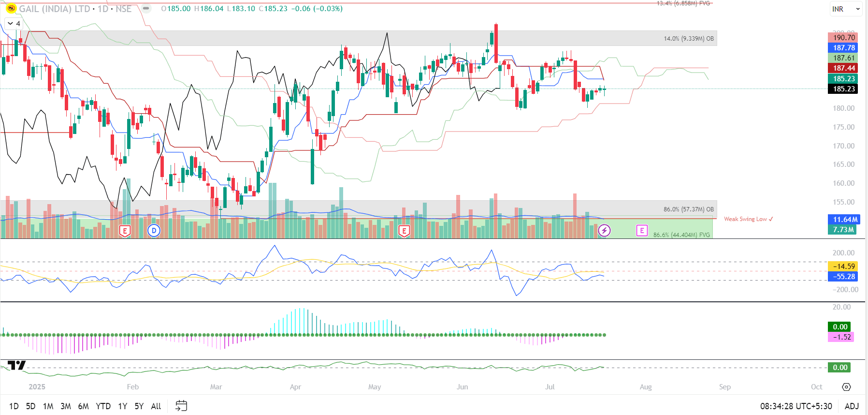Open the go-to-date calendar icon
The image size is (868, 415).
(181, 406)
